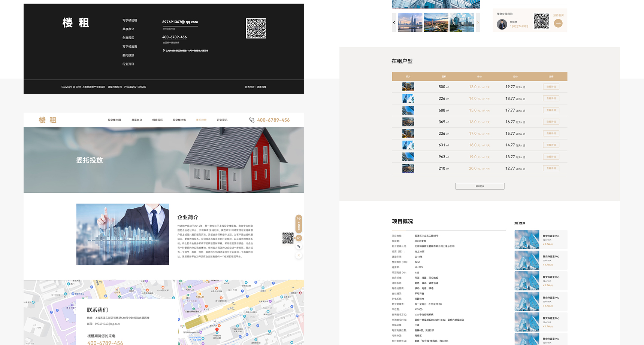Open 写字楼出租 in the white header nav

click(x=114, y=120)
